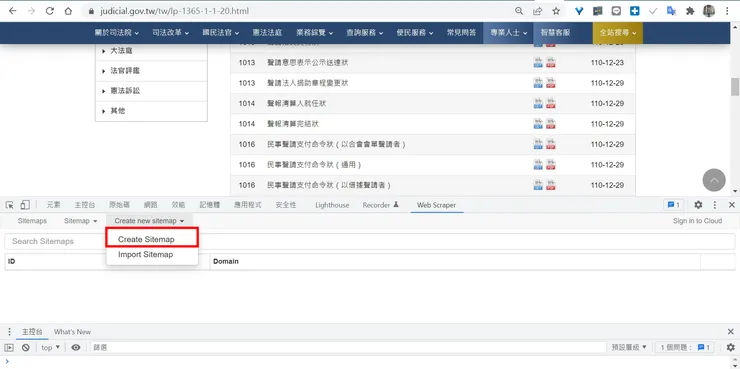Click the page vertical scrollbar thumb
The width and height of the screenshot is (740, 369).
735,87
